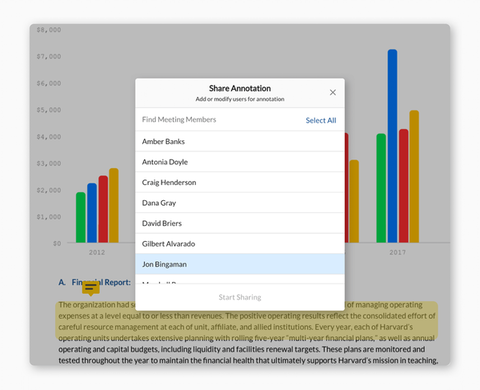Close the Share Annotation dialog
This screenshot has width=480, height=390.
click(x=332, y=92)
